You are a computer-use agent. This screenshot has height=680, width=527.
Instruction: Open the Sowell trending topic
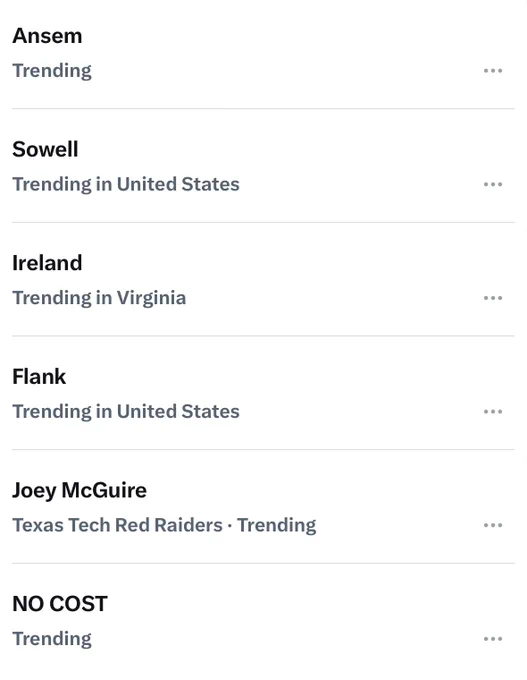[45, 150]
